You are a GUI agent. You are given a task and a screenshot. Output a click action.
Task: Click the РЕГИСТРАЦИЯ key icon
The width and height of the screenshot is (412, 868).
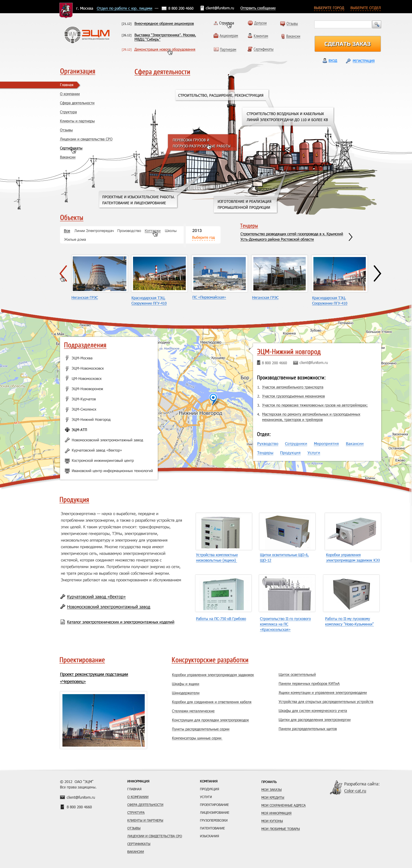tap(348, 61)
